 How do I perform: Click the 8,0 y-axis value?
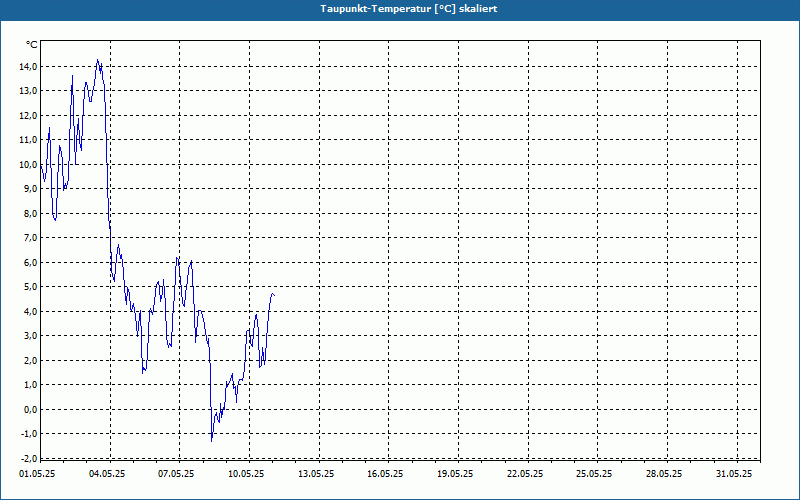[30, 213]
